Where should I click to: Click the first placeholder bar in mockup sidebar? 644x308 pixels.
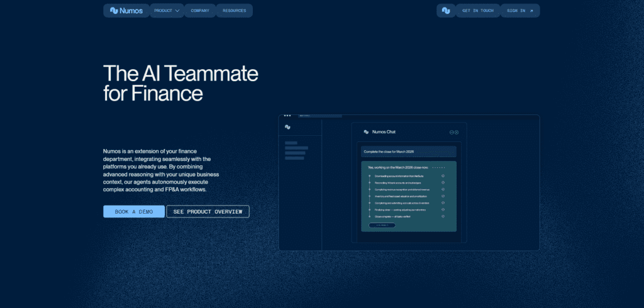click(291, 143)
